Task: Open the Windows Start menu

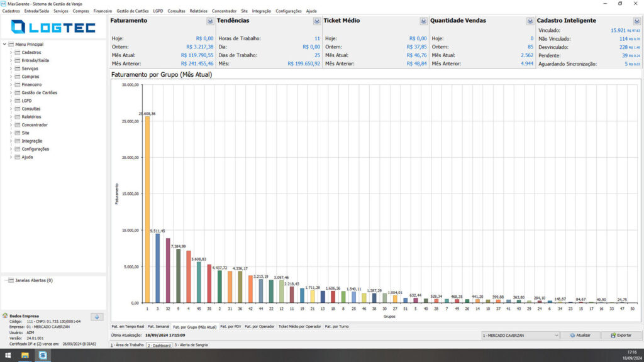Action: (8, 356)
